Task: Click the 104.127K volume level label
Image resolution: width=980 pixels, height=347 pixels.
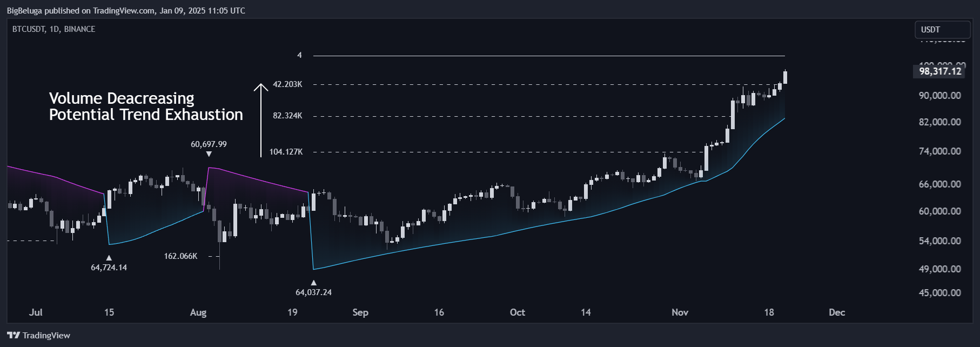Action: 286,152
